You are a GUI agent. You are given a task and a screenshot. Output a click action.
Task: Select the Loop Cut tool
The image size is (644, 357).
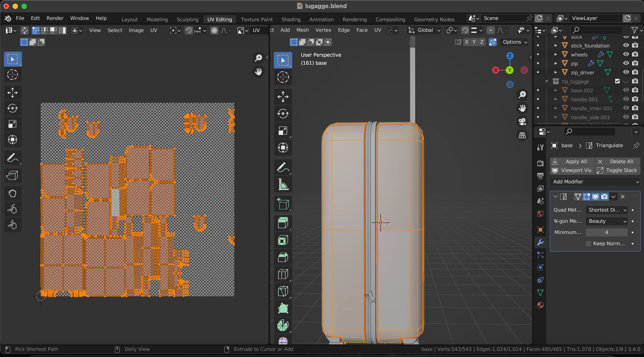(283, 274)
